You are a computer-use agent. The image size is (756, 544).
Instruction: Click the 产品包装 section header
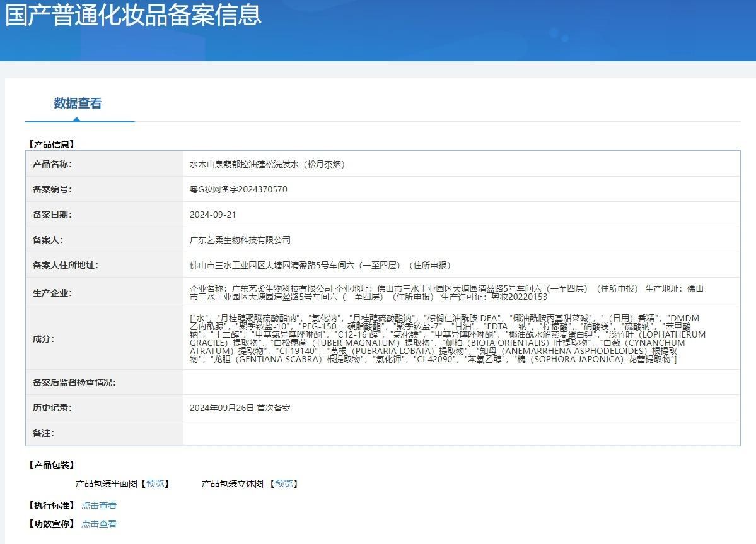pos(51,465)
